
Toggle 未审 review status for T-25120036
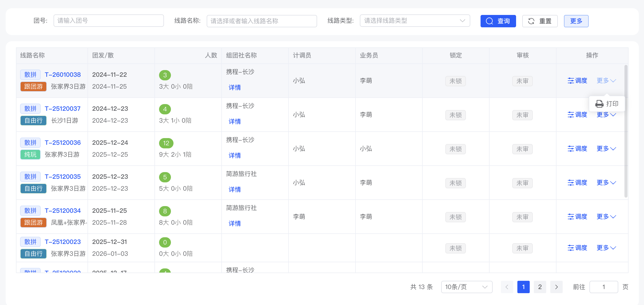522,149
